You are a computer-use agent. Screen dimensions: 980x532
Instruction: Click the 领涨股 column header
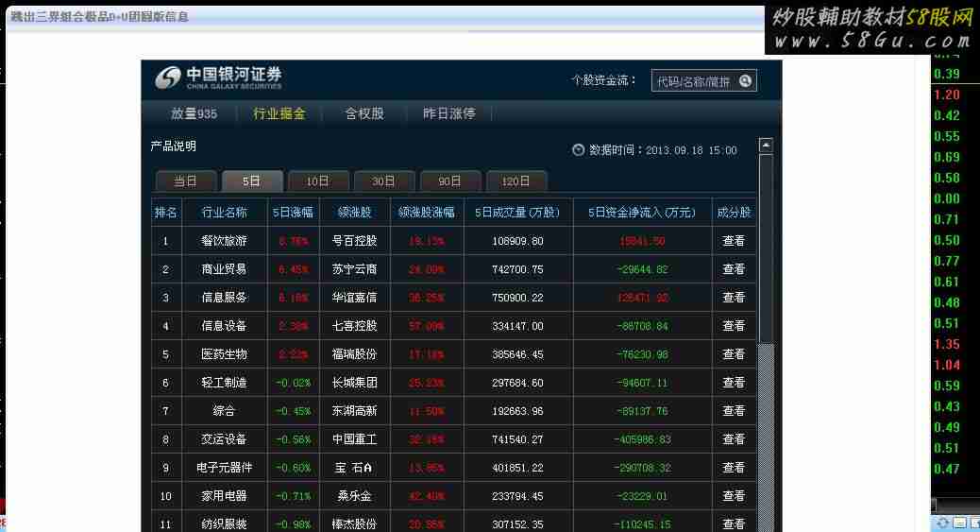tap(354, 213)
